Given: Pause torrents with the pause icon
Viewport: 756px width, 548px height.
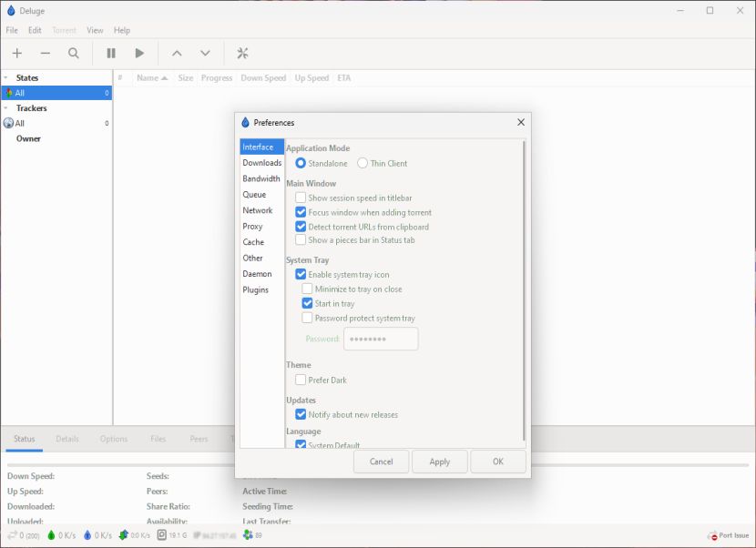Looking at the screenshot, I should click(111, 53).
